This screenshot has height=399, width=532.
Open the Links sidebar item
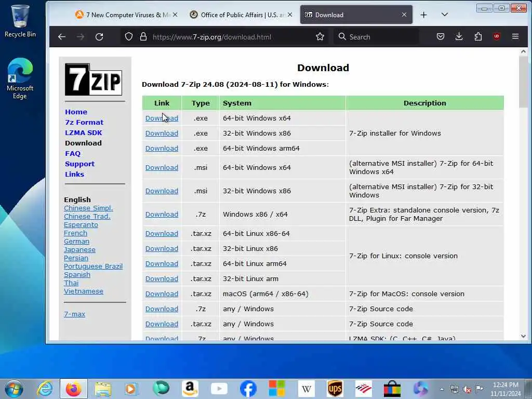coord(74,174)
